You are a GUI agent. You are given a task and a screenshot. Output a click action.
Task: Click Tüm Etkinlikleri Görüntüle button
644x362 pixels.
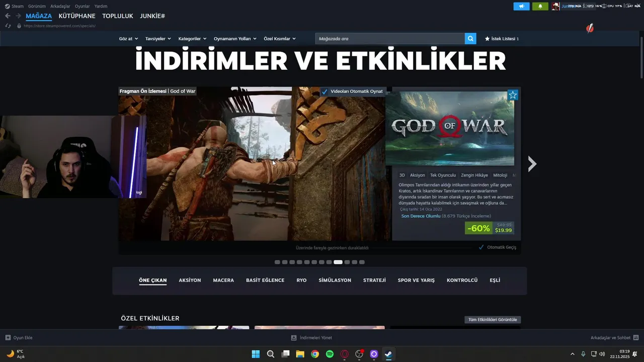click(493, 320)
